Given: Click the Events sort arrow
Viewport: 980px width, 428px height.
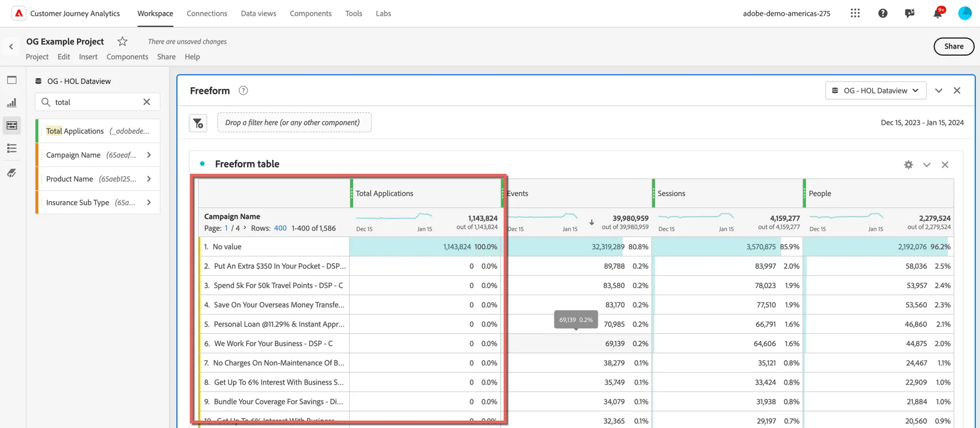Looking at the screenshot, I should (x=592, y=222).
